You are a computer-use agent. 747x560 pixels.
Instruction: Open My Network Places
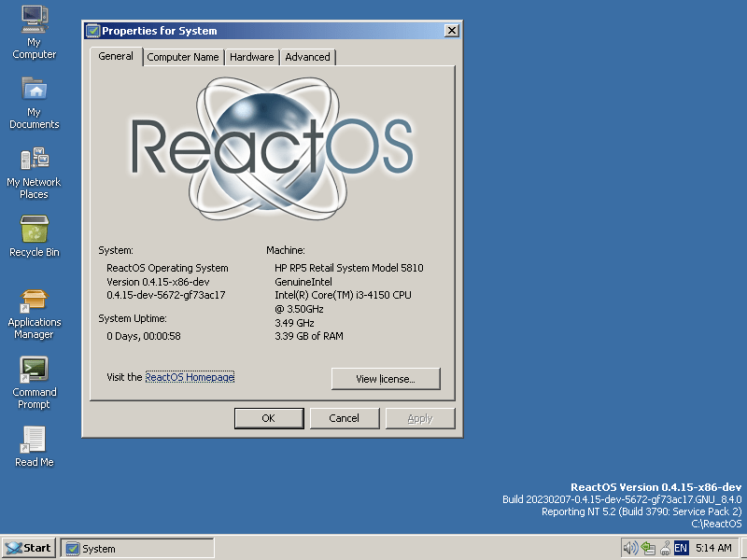pos(34,159)
